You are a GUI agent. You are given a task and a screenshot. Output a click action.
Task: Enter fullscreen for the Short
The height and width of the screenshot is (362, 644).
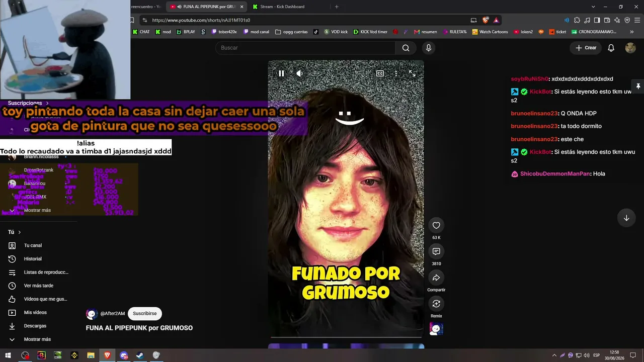(x=412, y=73)
